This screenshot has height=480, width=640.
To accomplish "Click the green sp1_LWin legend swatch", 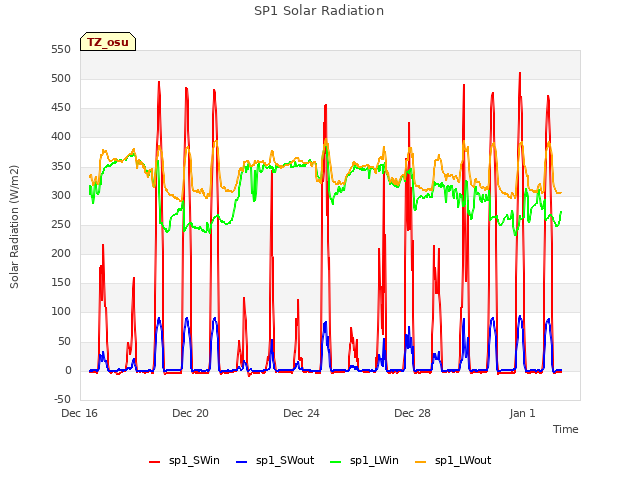I will [x=335, y=462].
